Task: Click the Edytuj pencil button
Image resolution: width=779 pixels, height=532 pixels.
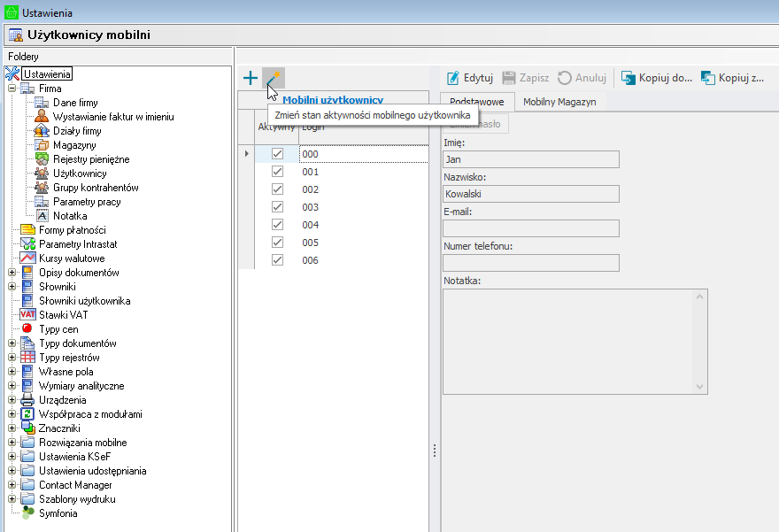Action: click(x=469, y=78)
